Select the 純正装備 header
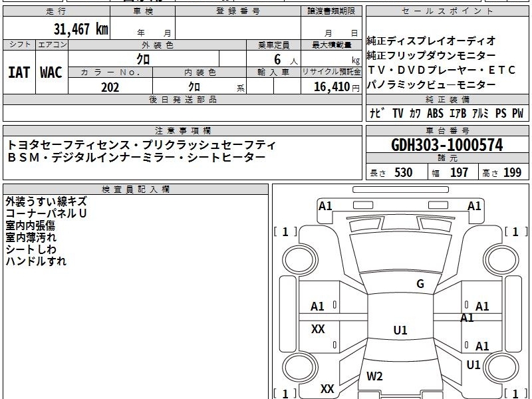Viewport: 532px width, 399px height. 447,99
